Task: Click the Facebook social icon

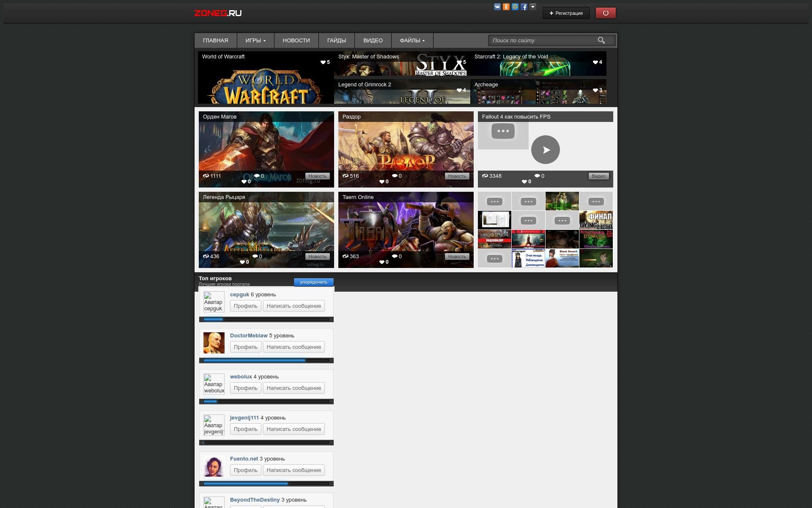Action: (524, 7)
